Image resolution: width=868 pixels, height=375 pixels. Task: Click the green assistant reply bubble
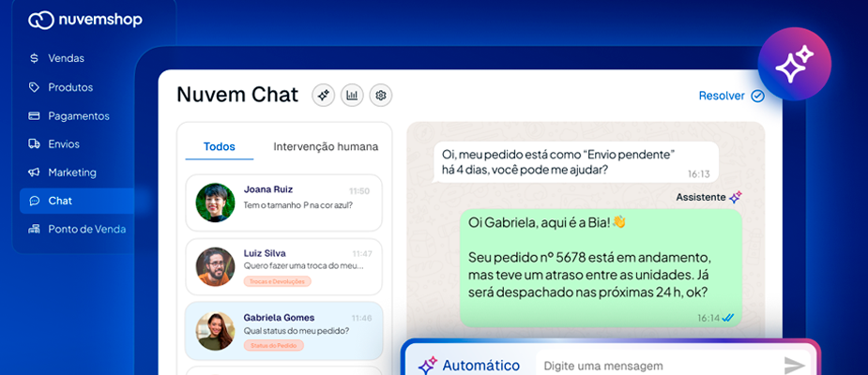pos(601,268)
